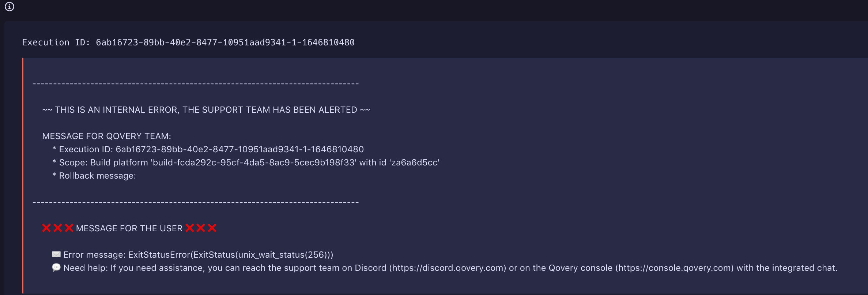The height and width of the screenshot is (295, 868).
Task: Click the envelope icon beside Error message
Action: pyautogui.click(x=56, y=254)
